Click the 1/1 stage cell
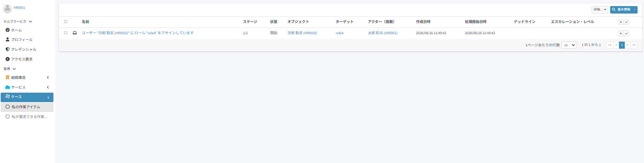The height and width of the screenshot is (163, 644). click(245, 33)
